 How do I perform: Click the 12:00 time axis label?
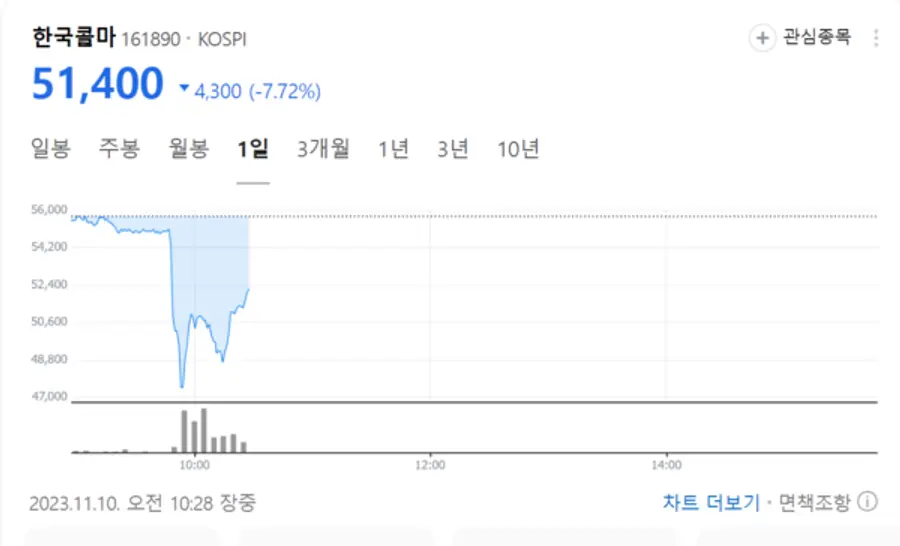(429, 465)
